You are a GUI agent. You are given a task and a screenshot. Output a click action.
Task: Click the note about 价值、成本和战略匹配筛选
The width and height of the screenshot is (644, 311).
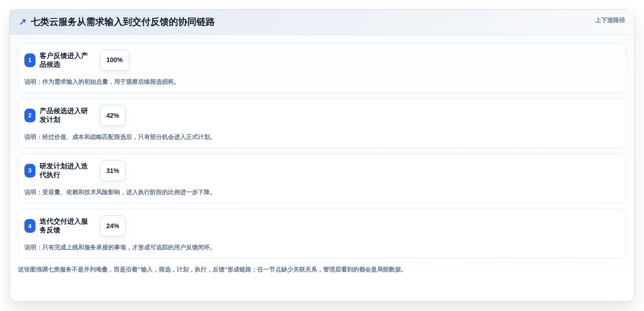120,137
